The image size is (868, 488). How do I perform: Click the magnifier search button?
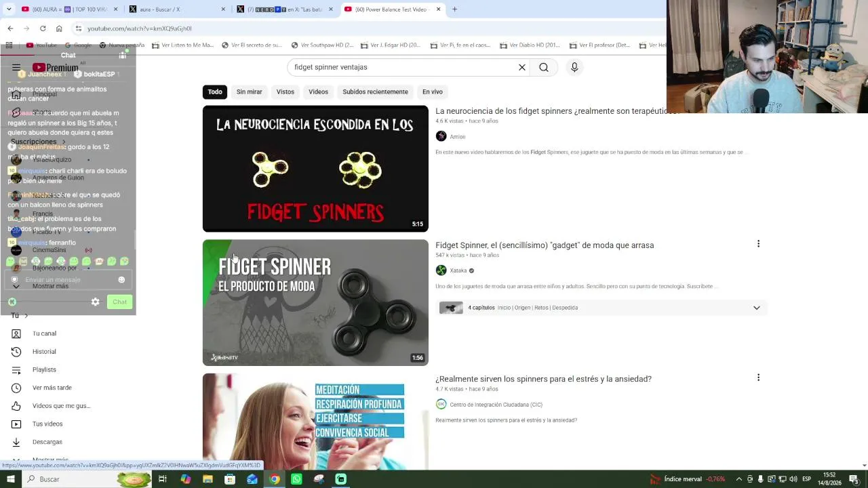[x=544, y=67]
